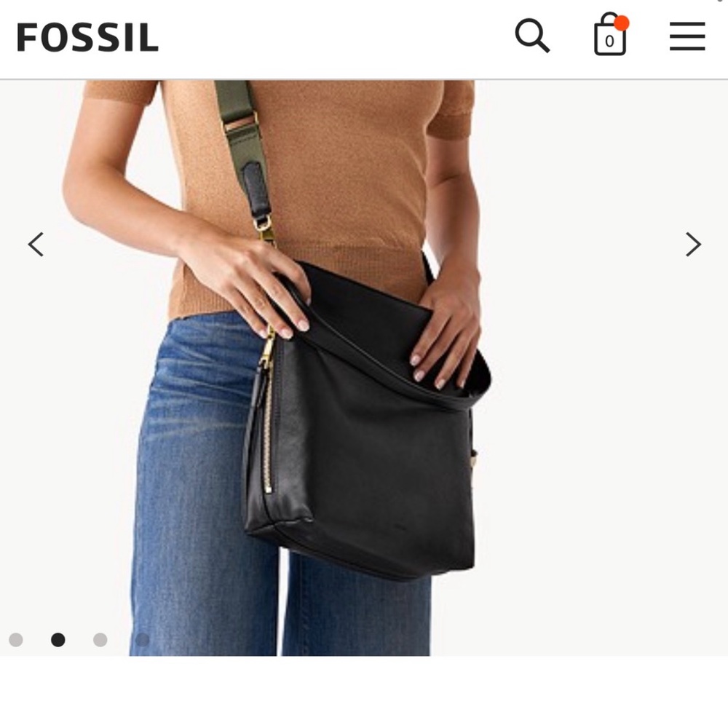Show the previous product image arrow
728x728 pixels.
pyautogui.click(x=36, y=244)
